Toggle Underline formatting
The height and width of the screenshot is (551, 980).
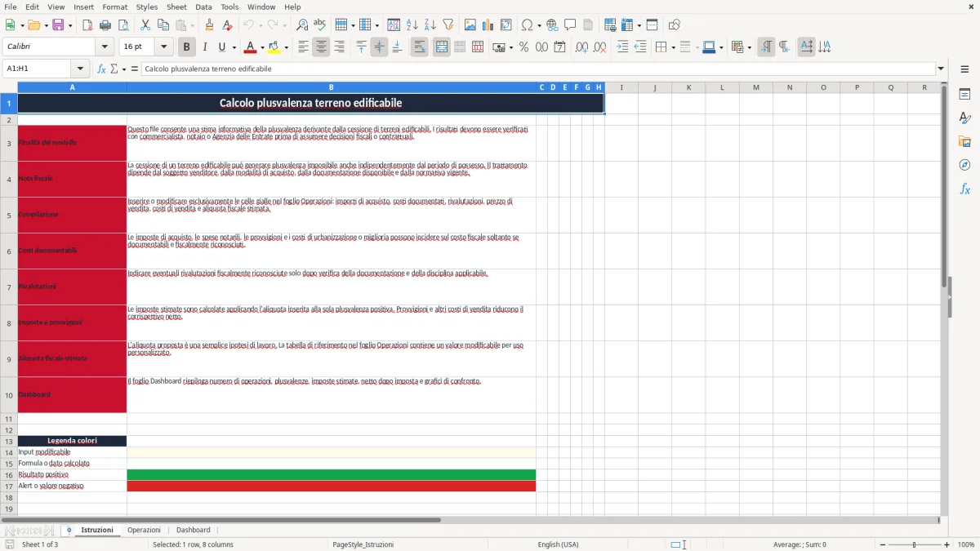coord(222,47)
